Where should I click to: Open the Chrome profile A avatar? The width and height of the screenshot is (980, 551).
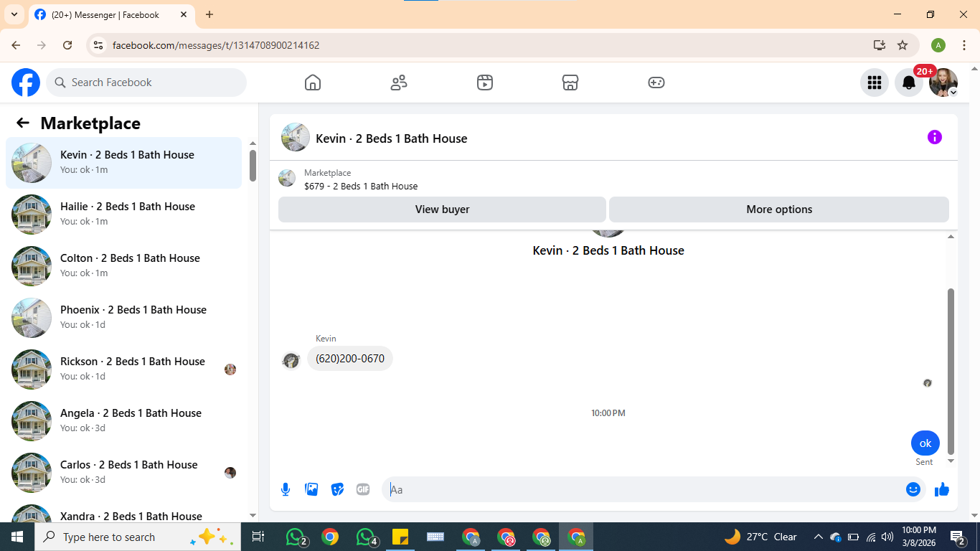(938, 45)
